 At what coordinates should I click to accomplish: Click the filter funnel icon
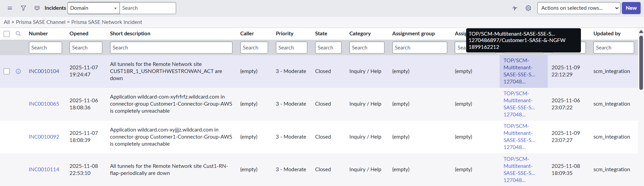pyautogui.click(x=23, y=8)
